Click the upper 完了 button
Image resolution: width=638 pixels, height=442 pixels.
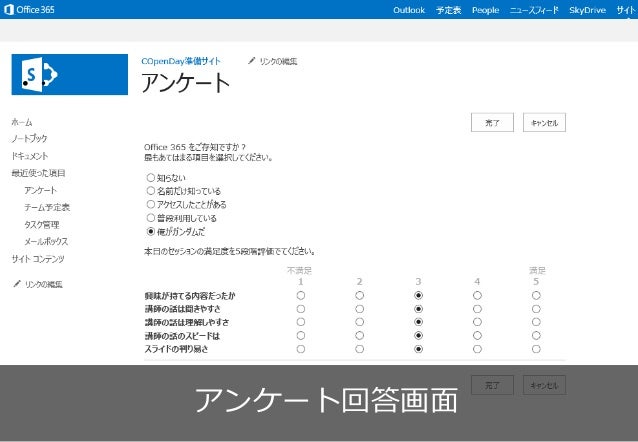pyautogui.click(x=492, y=123)
